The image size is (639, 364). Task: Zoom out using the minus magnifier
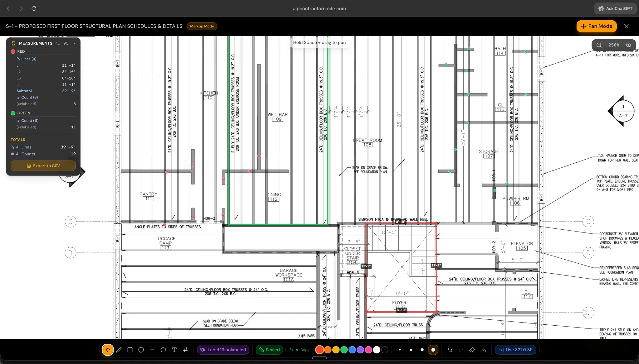(x=599, y=45)
